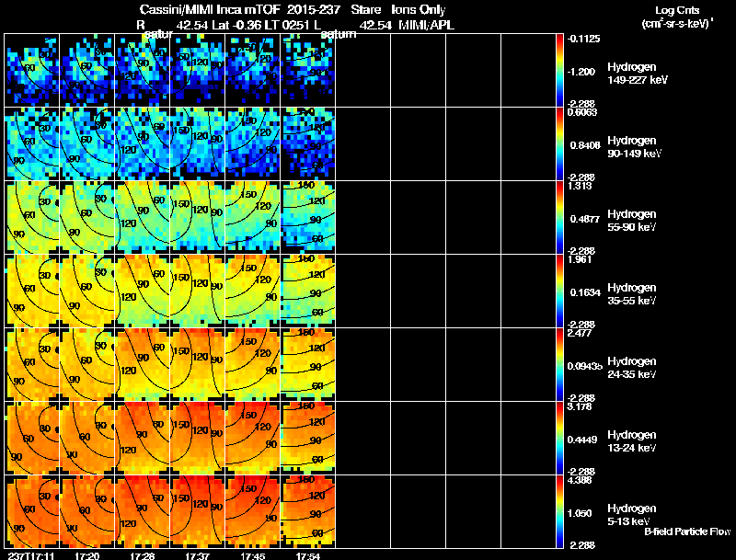Select the Hydrogen 5-13 keV color scale
The image size is (736, 560).
tap(560, 512)
